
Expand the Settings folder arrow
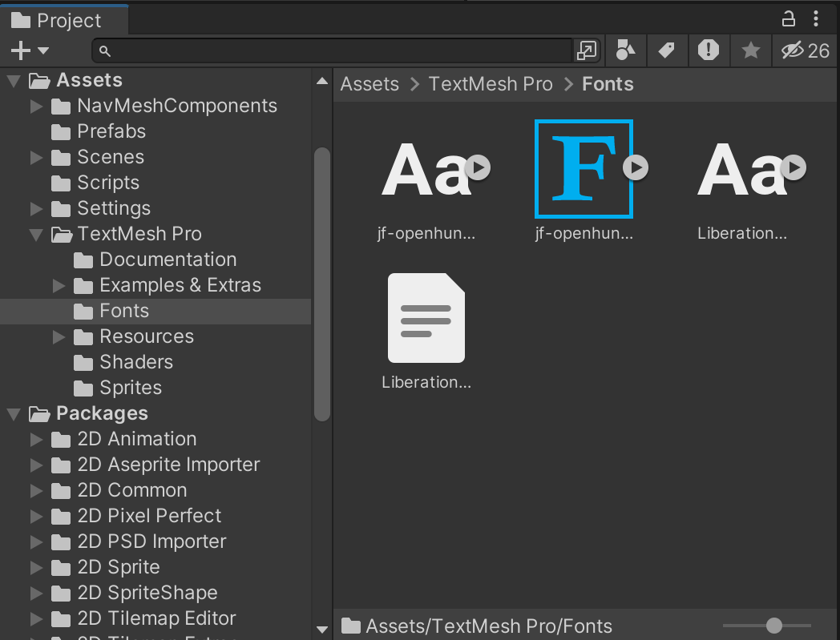click(x=36, y=209)
